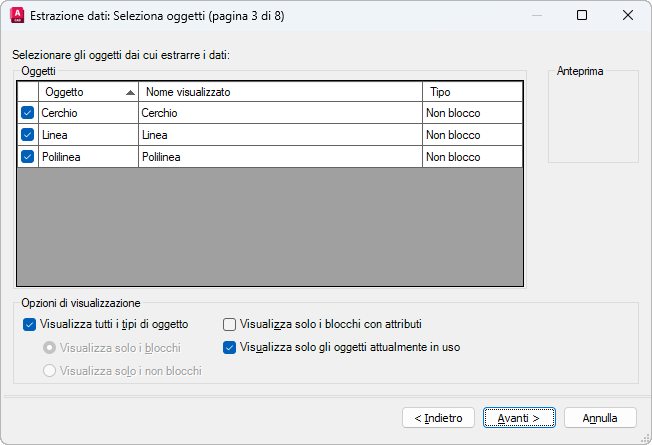The image size is (652, 445).
Task: Toggle Visualizza tutti i tipi di oggetto
Action: [x=28, y=324]
